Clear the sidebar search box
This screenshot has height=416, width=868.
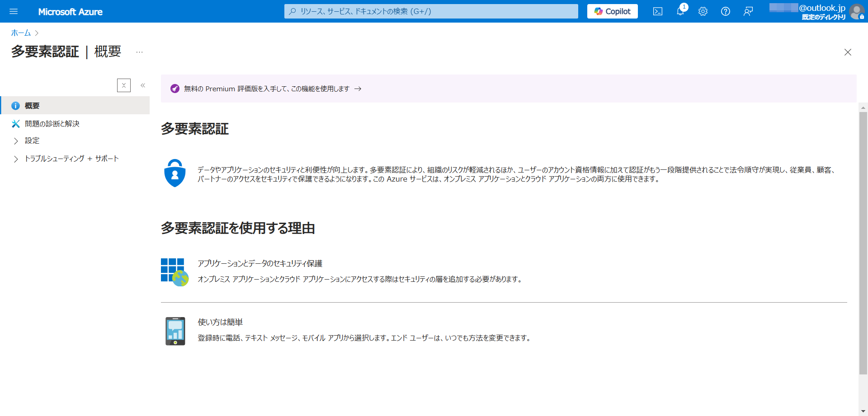[x=124, y=85]
